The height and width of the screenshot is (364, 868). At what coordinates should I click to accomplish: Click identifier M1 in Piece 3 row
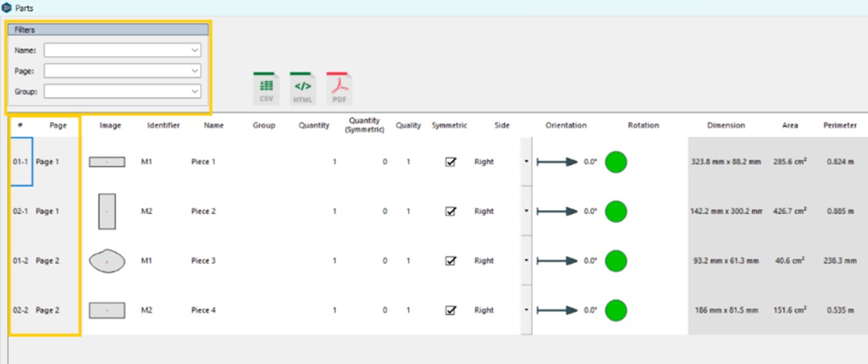[x=147, y=260]
